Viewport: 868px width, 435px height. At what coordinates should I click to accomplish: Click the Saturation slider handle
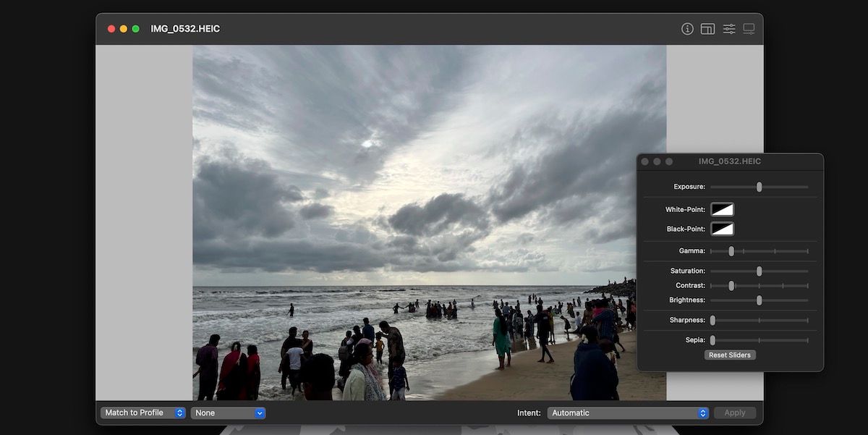point(759,270)
